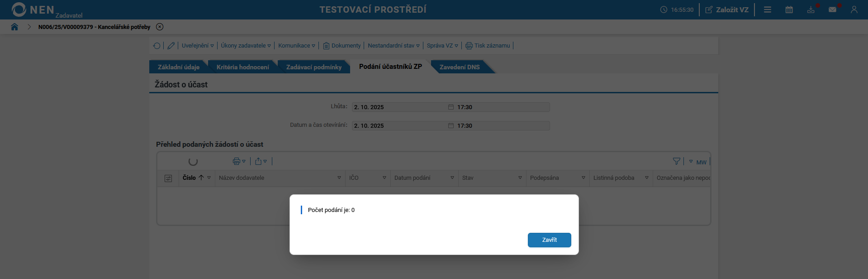Select the Podání účastníků ZP tab
Viewport: 868px width, 279px height.
click(390, 67)
